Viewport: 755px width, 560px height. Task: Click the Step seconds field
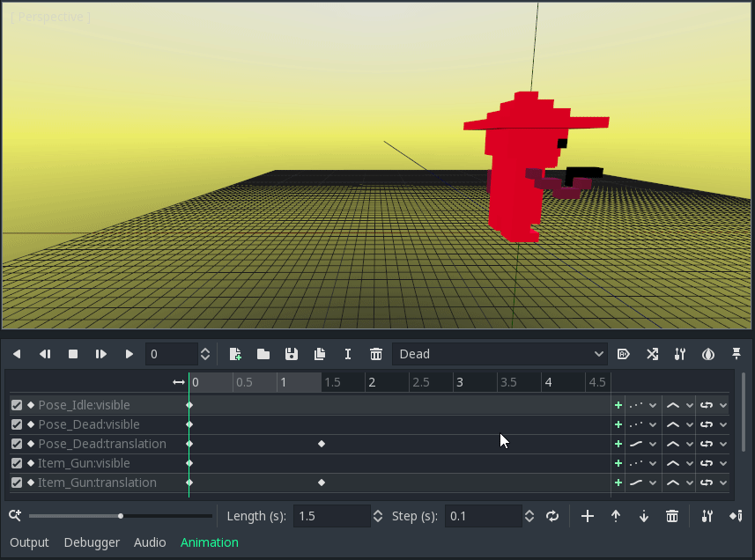(483, 516)
